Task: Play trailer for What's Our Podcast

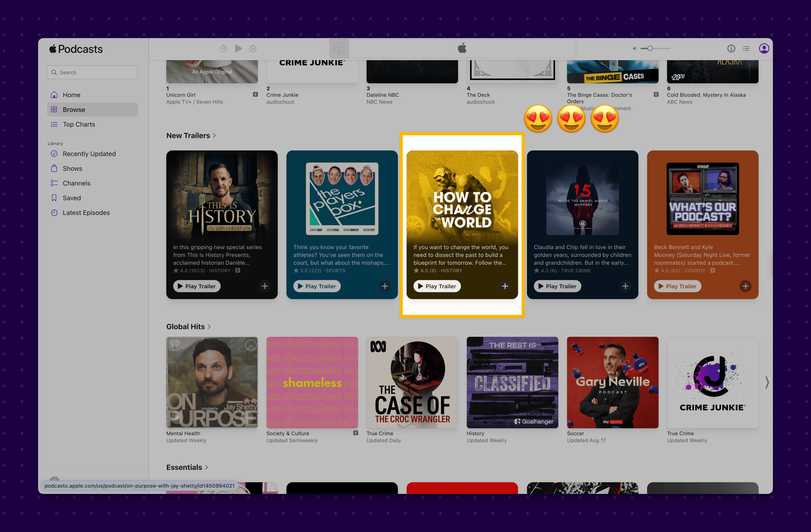Action: pos(678,286)
